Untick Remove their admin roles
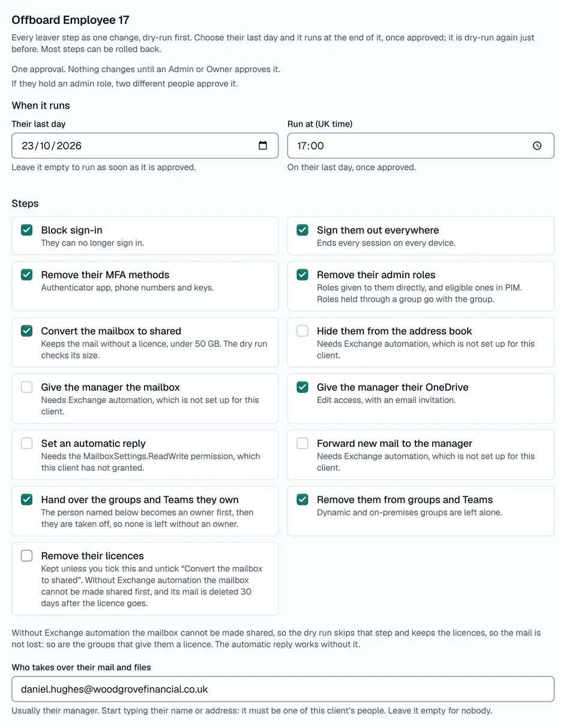Image resolution: width=566 pixels, height=728 pixels. 303,275
